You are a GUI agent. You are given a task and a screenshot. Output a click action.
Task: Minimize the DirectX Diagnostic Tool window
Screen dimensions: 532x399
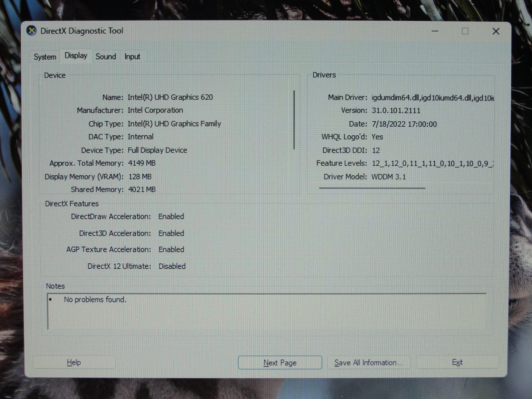pyautogui.click(x=435, y=31)
